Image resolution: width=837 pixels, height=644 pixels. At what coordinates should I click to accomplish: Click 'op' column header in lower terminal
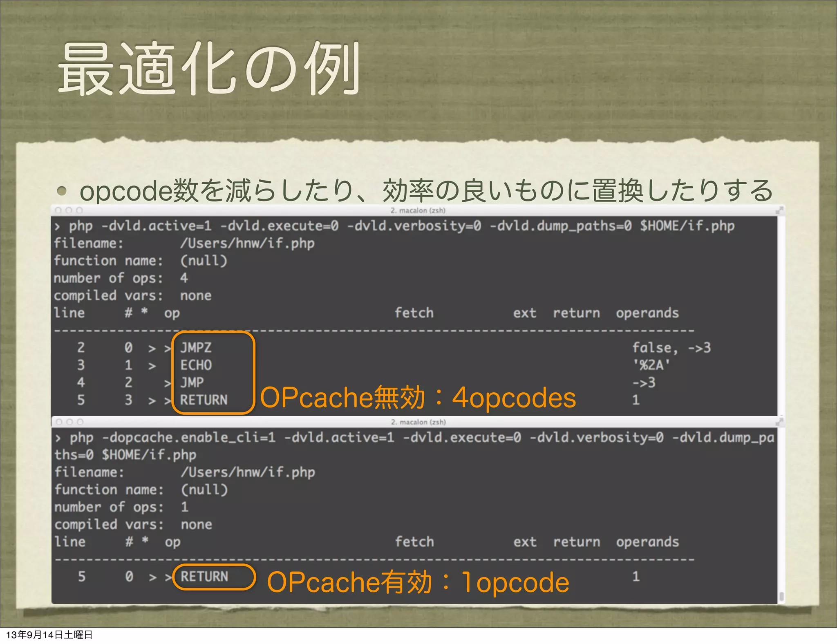coord(173,543)
